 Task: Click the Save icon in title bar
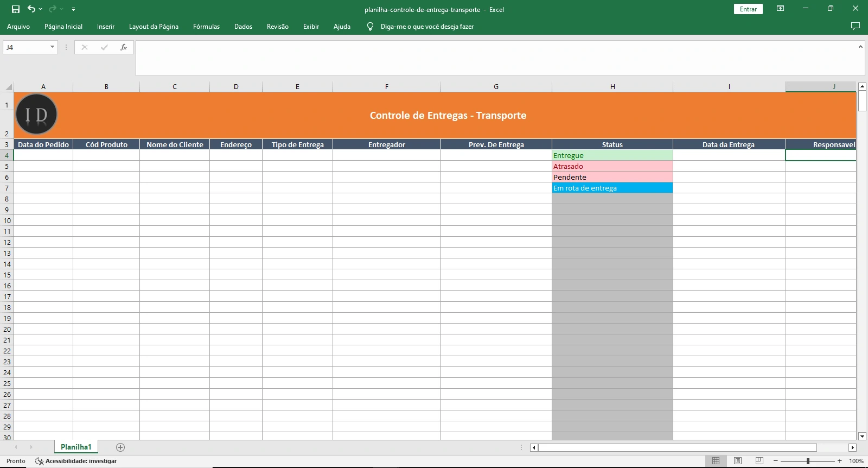16,9
